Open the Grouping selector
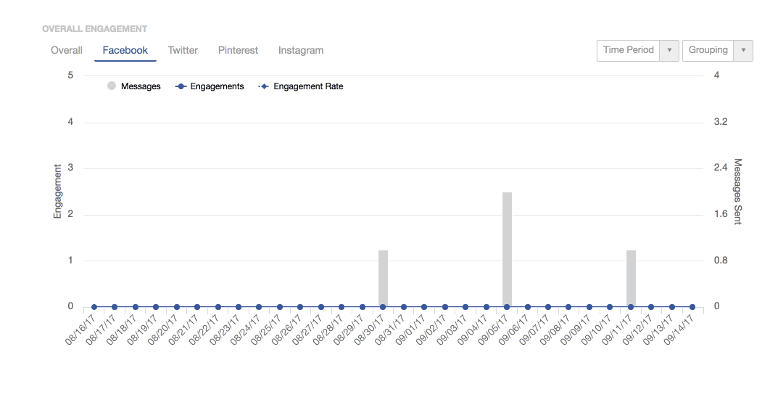The image size is (770, 405). coord(707,51)
